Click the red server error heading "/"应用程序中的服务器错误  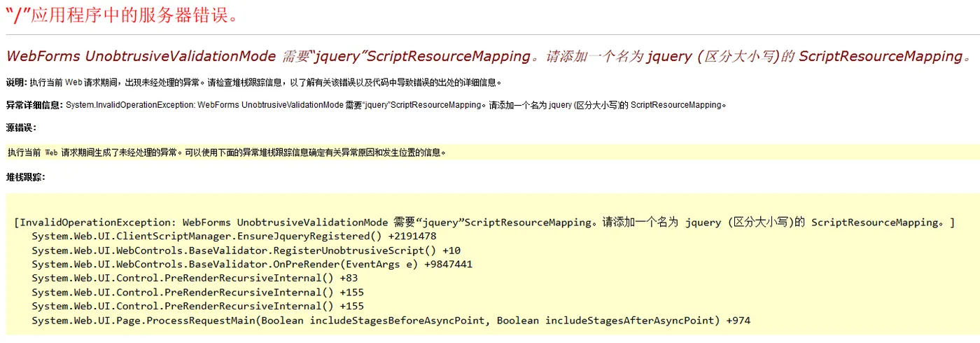(122, 14)
